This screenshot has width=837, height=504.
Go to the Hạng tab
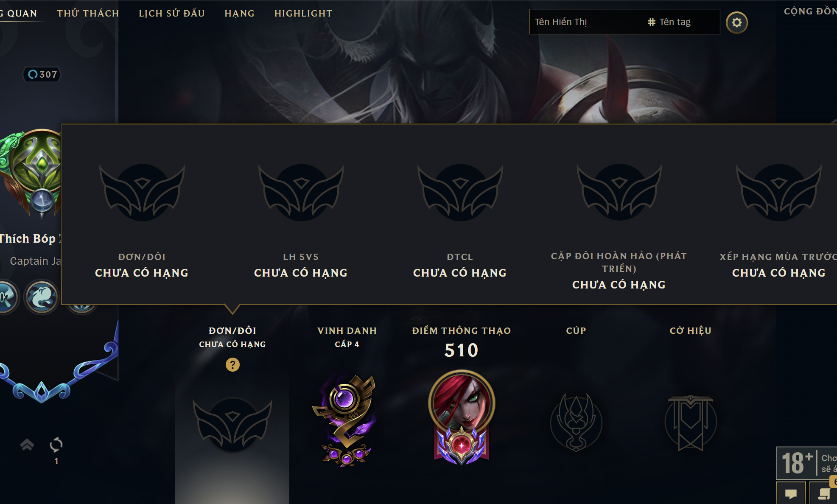240,14
